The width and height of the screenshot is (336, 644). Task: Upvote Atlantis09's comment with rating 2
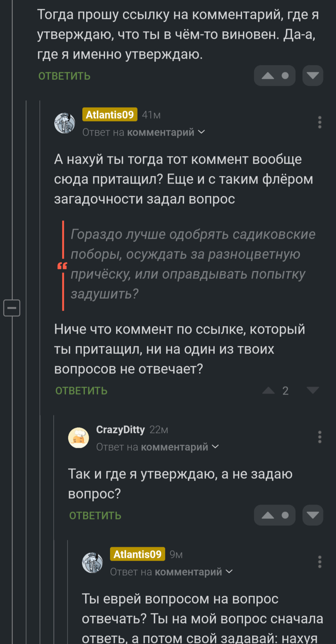(268, 390)
